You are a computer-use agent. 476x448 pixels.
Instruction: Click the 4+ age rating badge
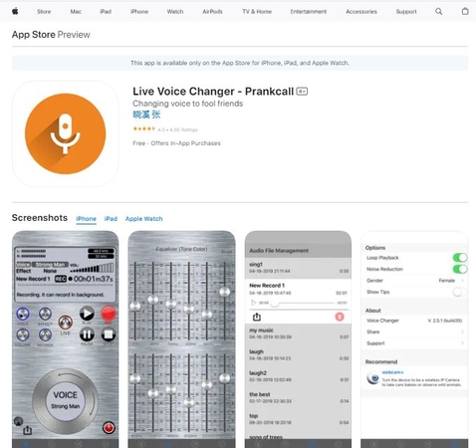tap(302, 92)
